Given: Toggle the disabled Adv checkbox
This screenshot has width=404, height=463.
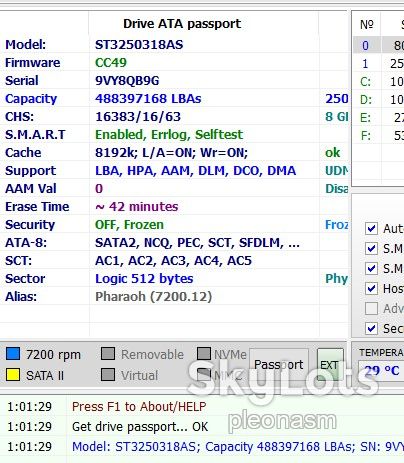Looking at the screenshot, I should click(371, 308).
